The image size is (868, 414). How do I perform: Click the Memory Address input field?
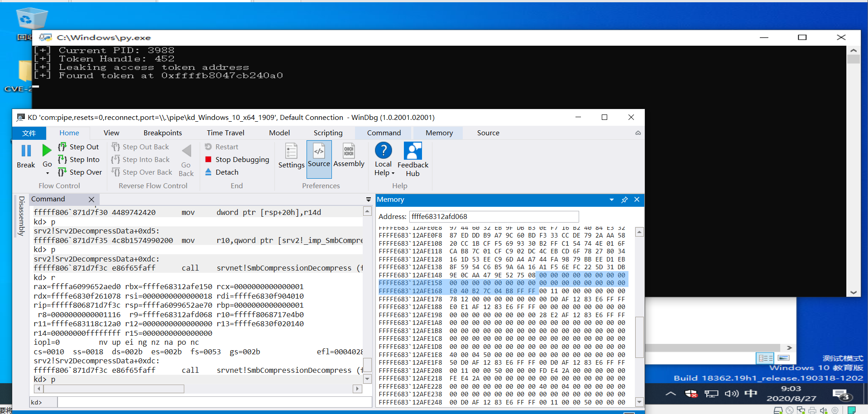click(494, 217)
